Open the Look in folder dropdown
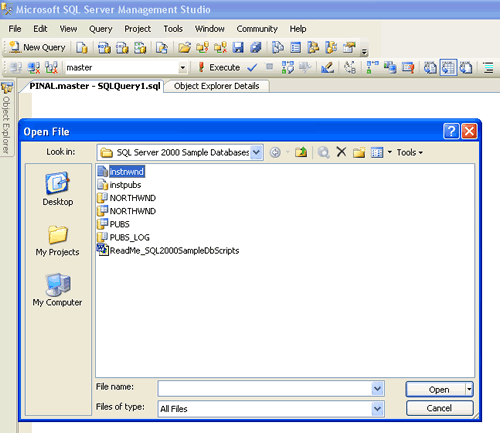 coord(256,153)
